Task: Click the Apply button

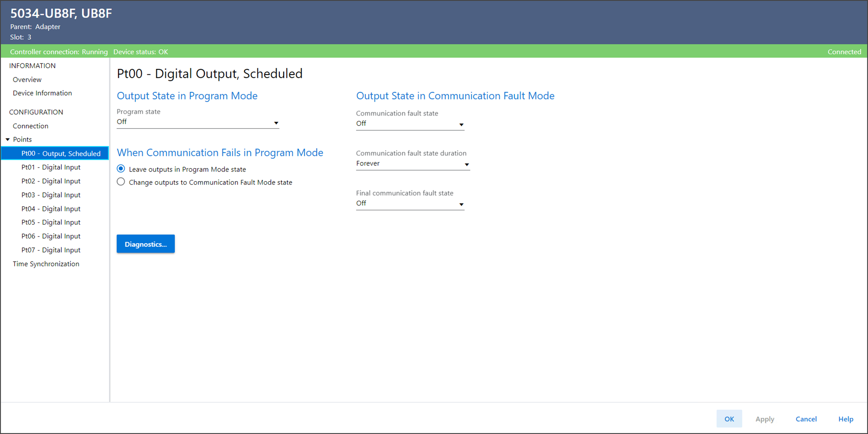Action: tap(764, 419)
